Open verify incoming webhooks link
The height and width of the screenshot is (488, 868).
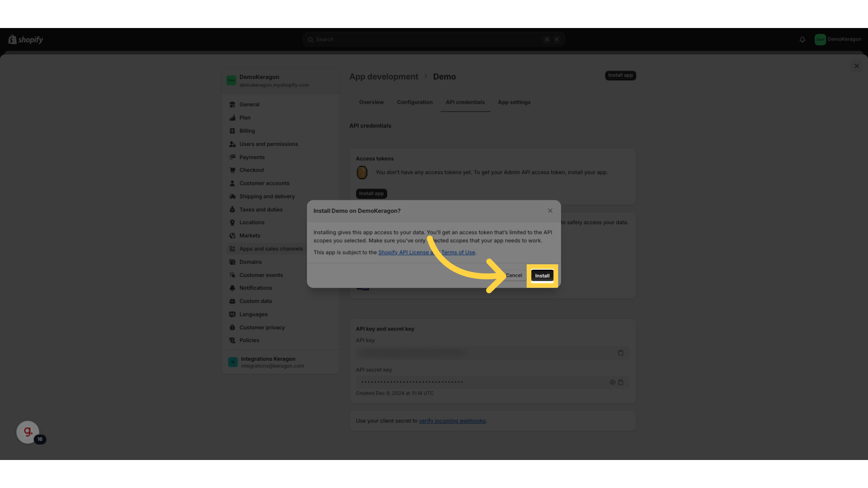pos(452,421)
